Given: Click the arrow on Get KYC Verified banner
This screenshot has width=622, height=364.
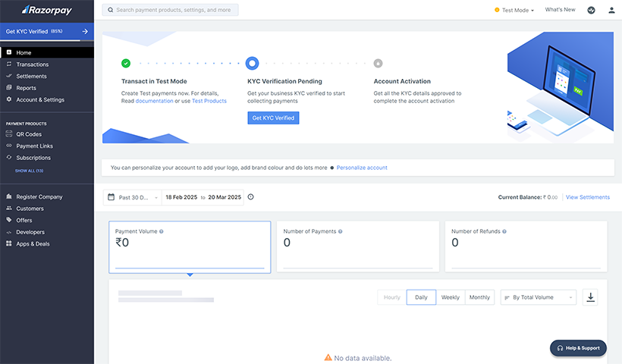Looking at the screenshot, I should coord(85,31).
